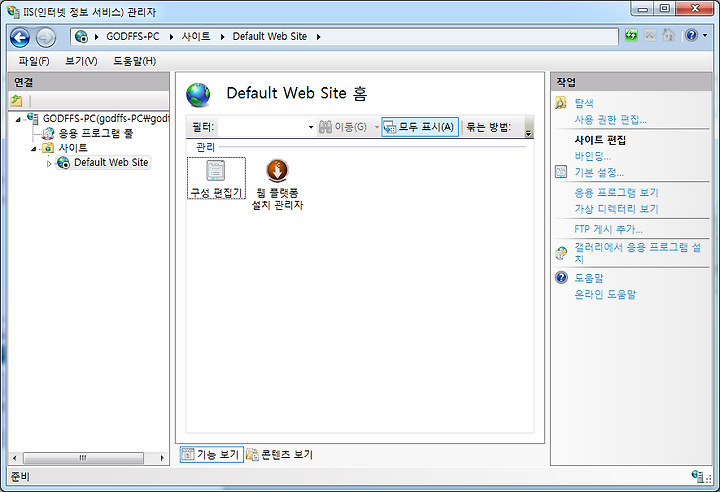Click the 기본 설정 link
The image size is (720, 492).
599,173
